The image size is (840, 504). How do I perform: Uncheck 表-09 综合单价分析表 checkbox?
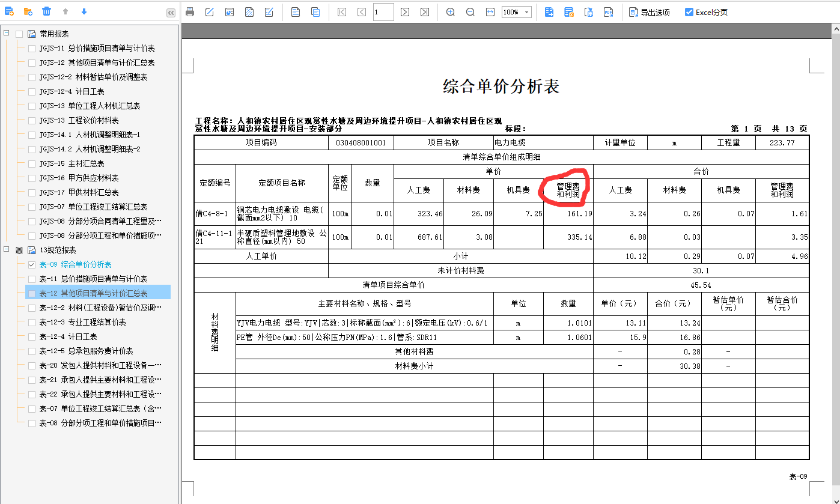pyautogui.click(x=32, y=265)
